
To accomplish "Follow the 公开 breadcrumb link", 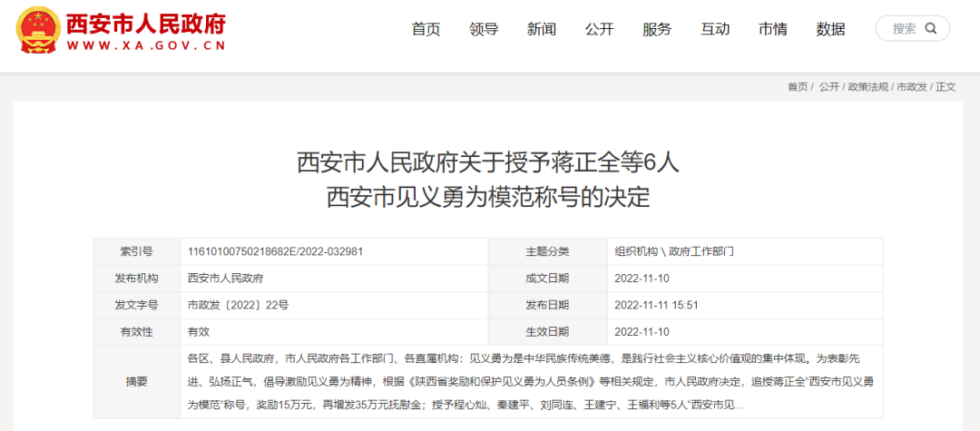I will coord(828,87).
